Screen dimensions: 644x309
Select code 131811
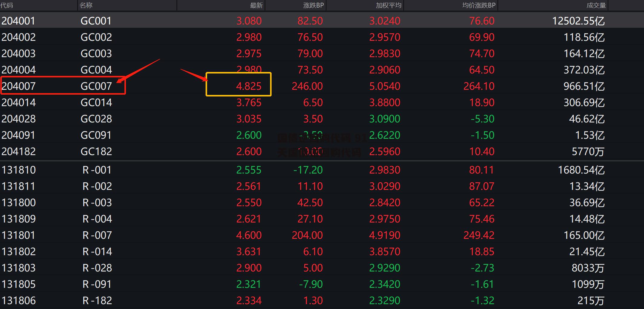pos(18,186)
